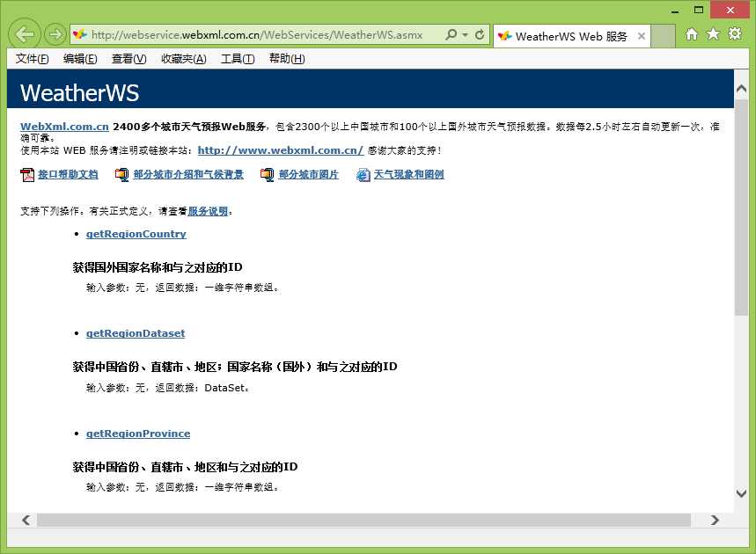Viewport: 756px width, 554px height.
Task: Open a new blank tab button
Action: 664,36
